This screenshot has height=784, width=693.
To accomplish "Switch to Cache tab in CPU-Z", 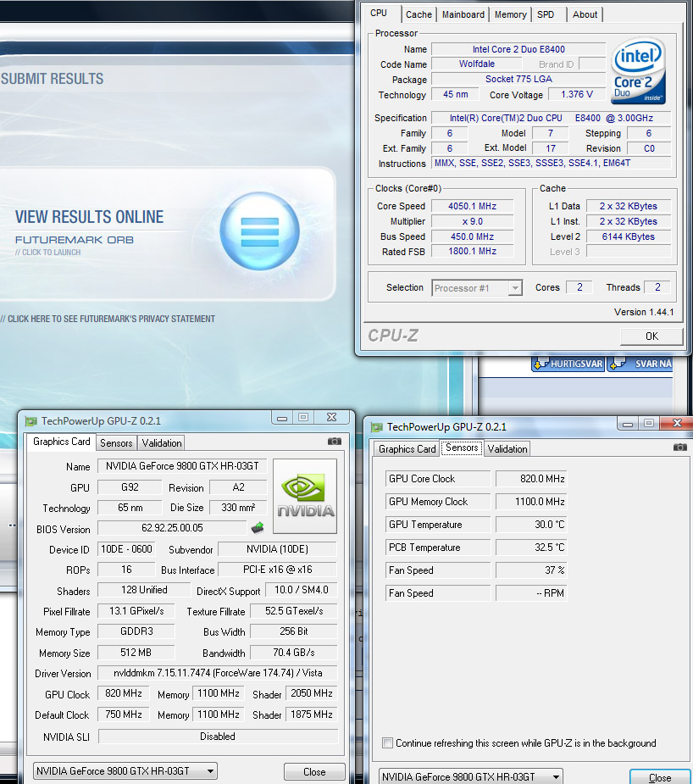I will click(419, 14).
